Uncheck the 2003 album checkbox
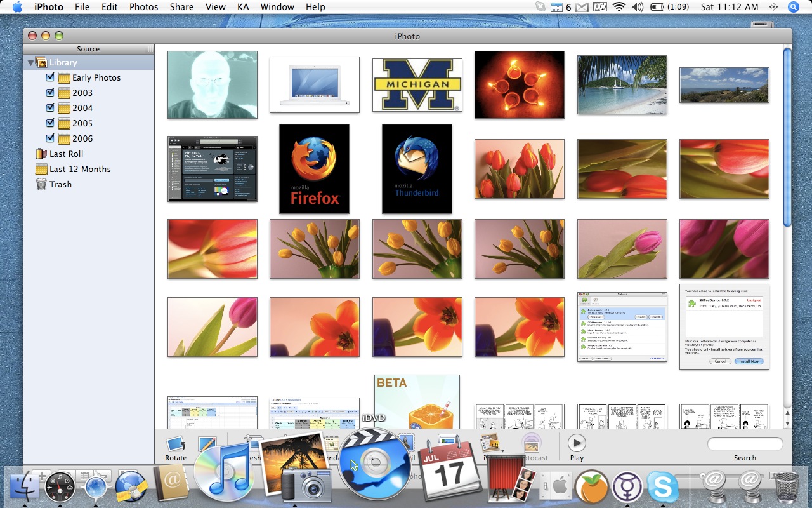Screen dimensions: 812x508 click(50, 93)
